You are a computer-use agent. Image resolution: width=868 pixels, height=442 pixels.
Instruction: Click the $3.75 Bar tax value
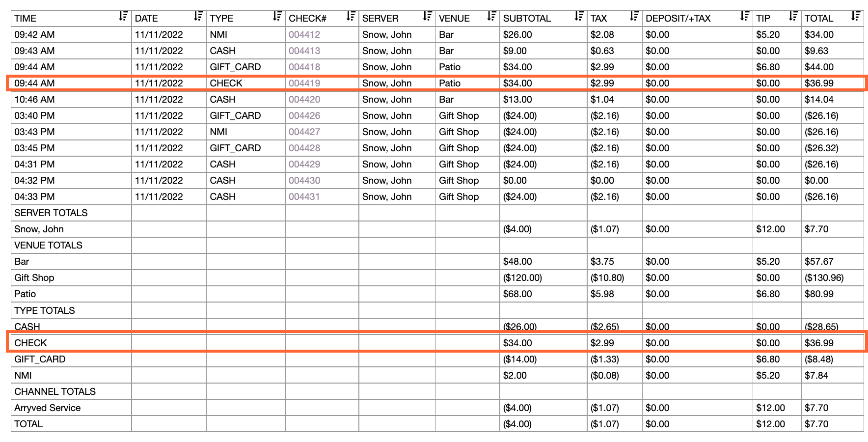tap(602, 261)
